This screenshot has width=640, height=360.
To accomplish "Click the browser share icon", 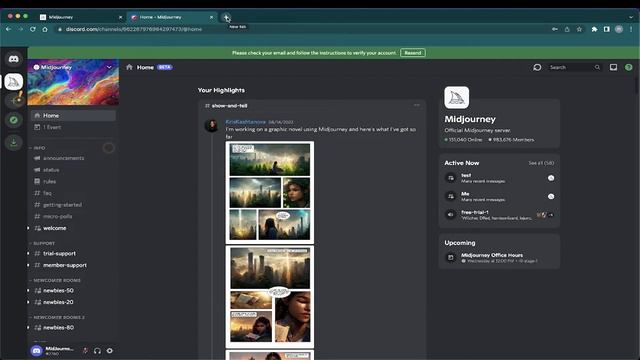I will tap(567, 29).
